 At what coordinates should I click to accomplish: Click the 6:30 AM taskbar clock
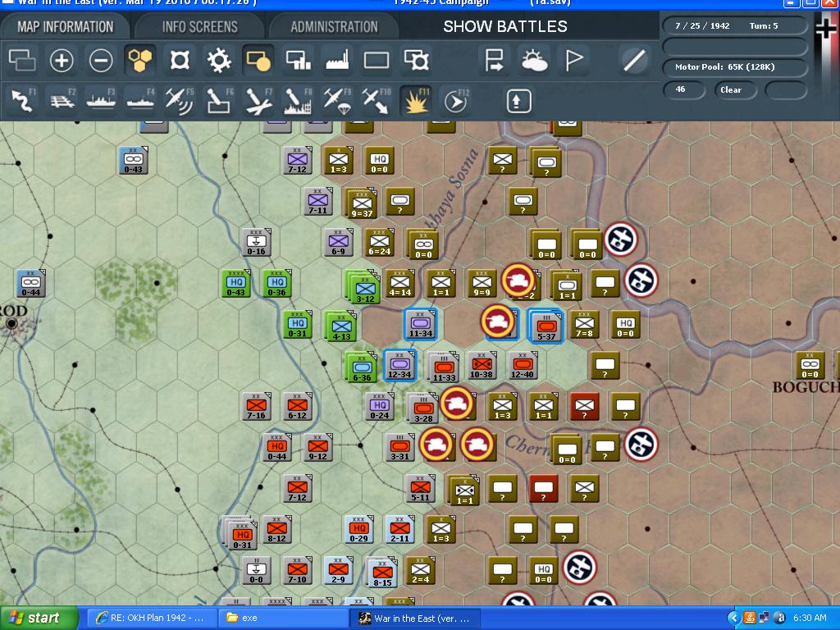click(x=810, y=619)
